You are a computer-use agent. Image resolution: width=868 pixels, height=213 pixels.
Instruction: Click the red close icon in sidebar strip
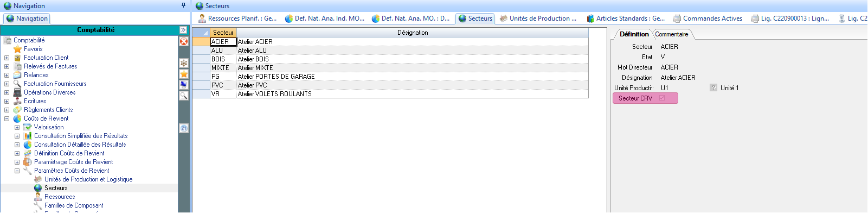click(x=184, y=41)
